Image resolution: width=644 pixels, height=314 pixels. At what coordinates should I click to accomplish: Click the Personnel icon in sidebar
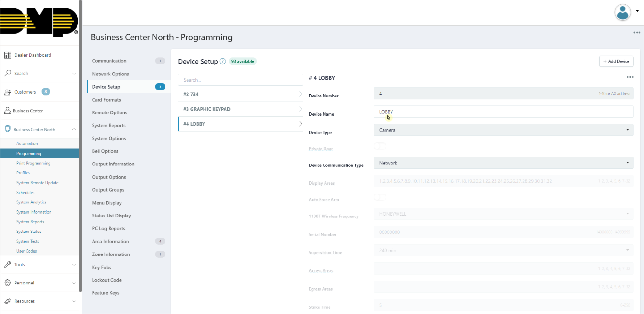click(x=8, y=283)
